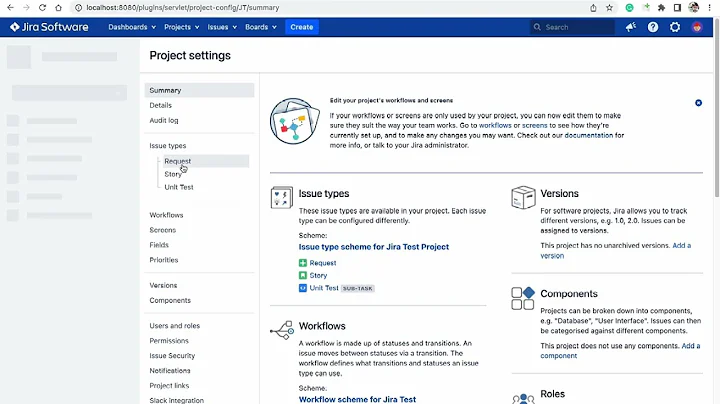Open Permissions in the settings sidebar

169,341
